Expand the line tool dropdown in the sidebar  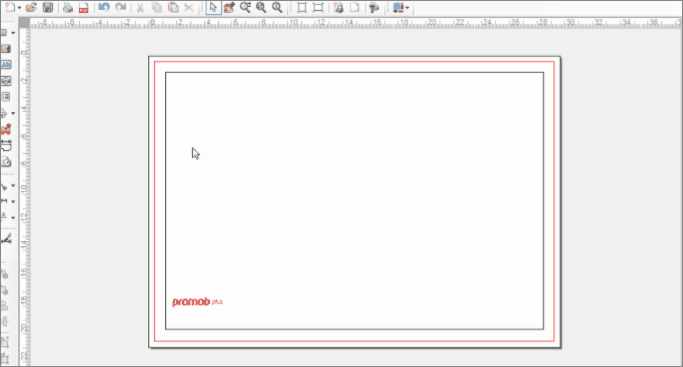point(13,186)
